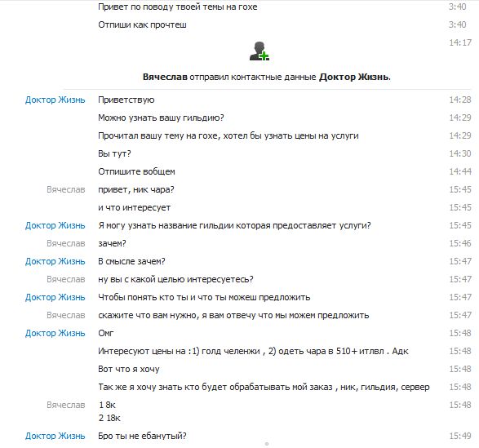The image size is (479, 448).
Task: Select message Вы тут?
Action: [114, 153]
